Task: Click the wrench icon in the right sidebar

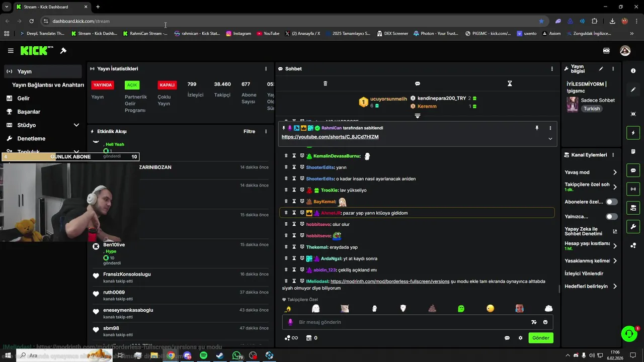Action: (x=633, y=227)
